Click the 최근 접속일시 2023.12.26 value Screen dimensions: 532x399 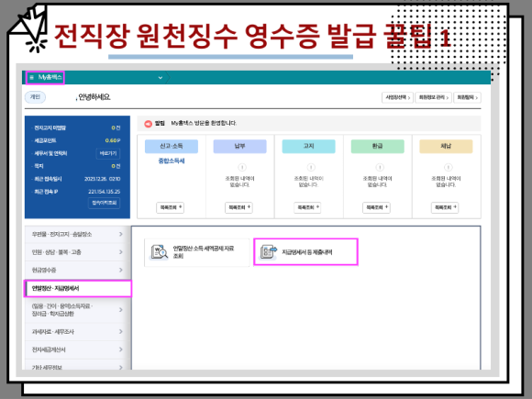[x=102, y=179]
